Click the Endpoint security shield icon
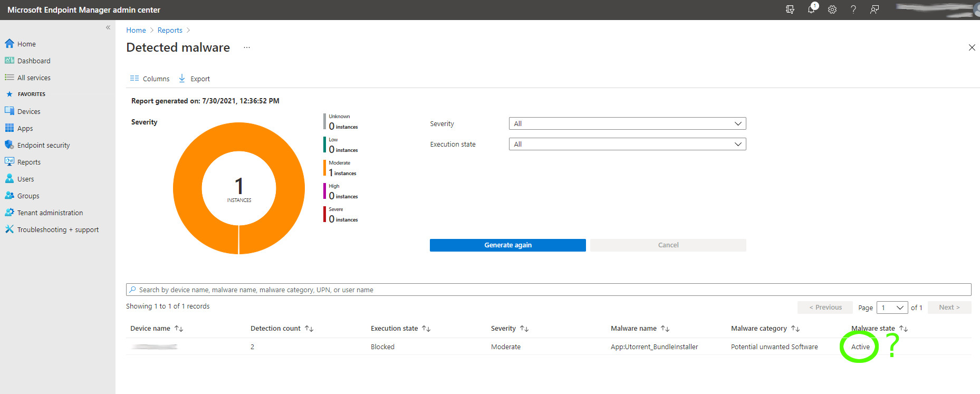 point(9,145)
